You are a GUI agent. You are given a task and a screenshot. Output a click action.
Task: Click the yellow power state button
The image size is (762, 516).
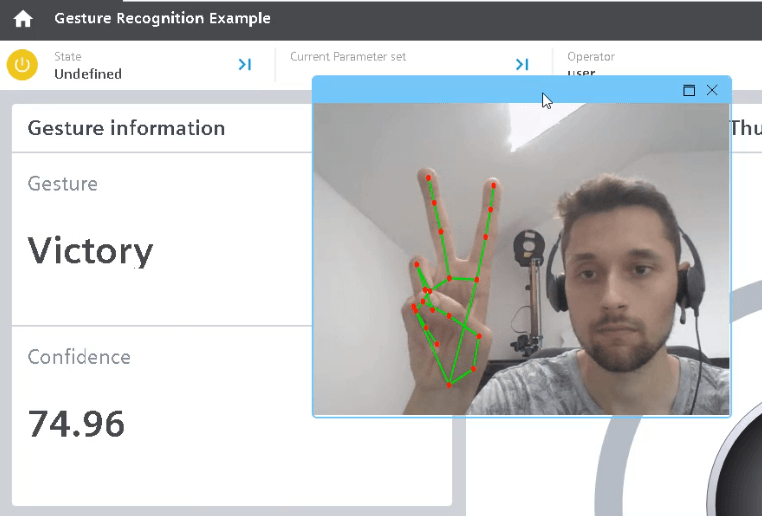pyautogui.click(x=22, y=65)
